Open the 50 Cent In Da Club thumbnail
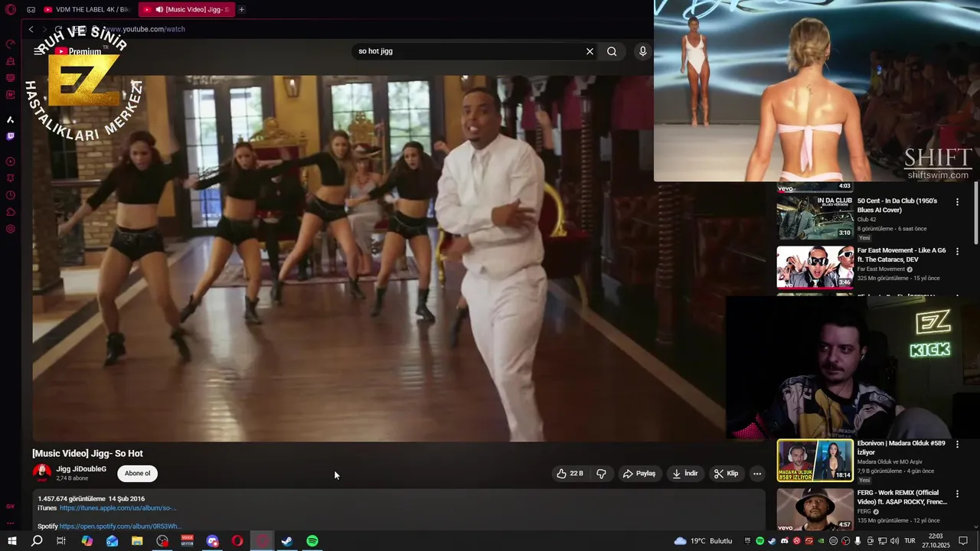This screenshot has width=980, height=551. [815, 217]
